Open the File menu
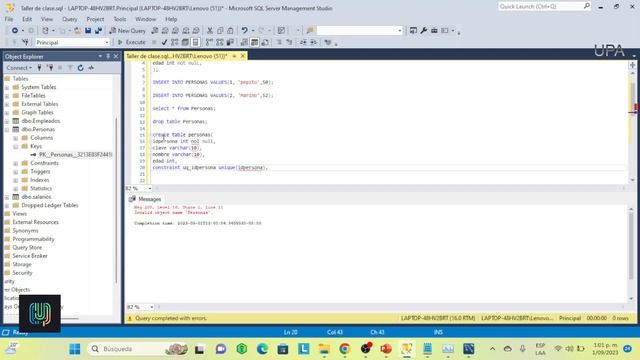640x360 pixels. (9, 19)
